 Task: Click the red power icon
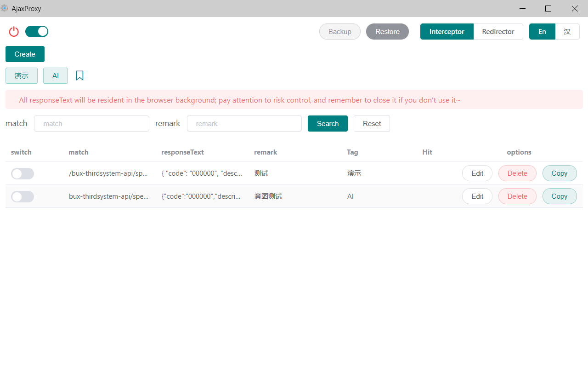[x=14, y=32]
